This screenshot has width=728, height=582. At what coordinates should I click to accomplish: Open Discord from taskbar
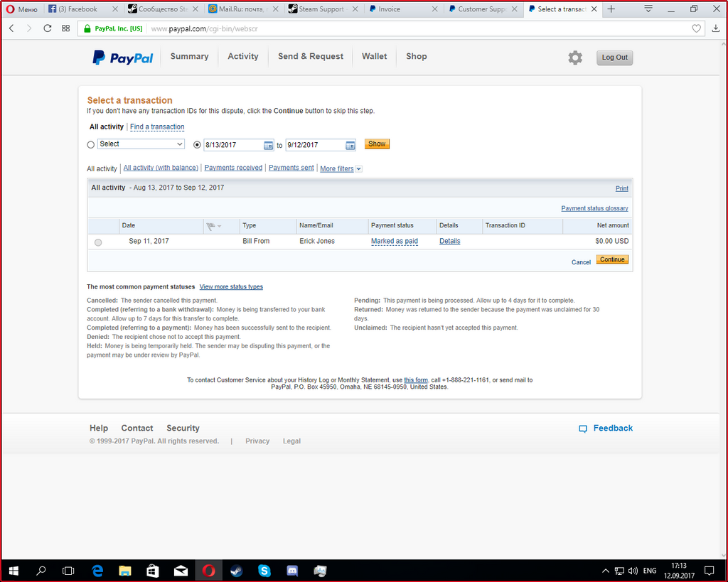click(292, 571)
